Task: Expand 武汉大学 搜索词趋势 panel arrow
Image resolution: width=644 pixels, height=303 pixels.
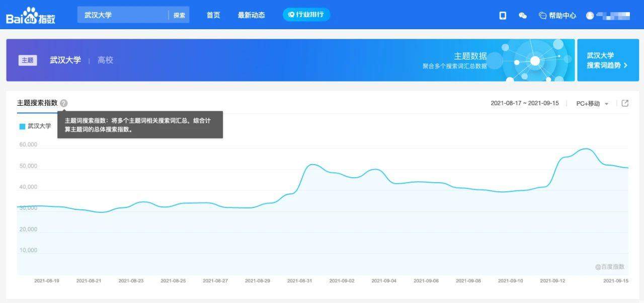Action: point(625,65)
